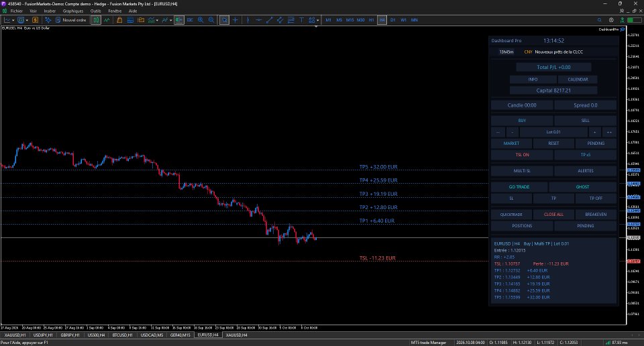644x346 pixels.
Task: Switch to the GER40,M15 chart tab
Action: point(180,335)
